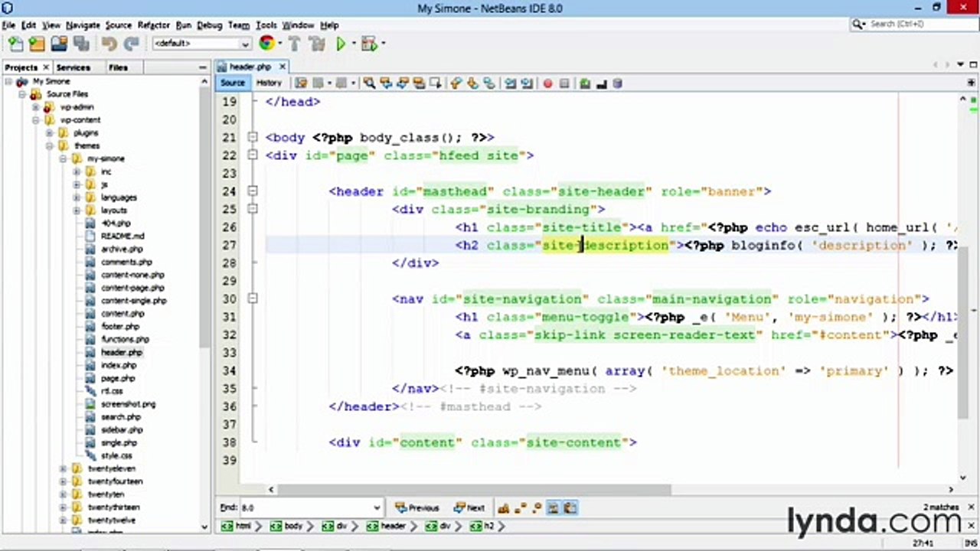980x551 pixels.
Task: Open dropdown arrow next to Debug Project
Action: point(382,44)
